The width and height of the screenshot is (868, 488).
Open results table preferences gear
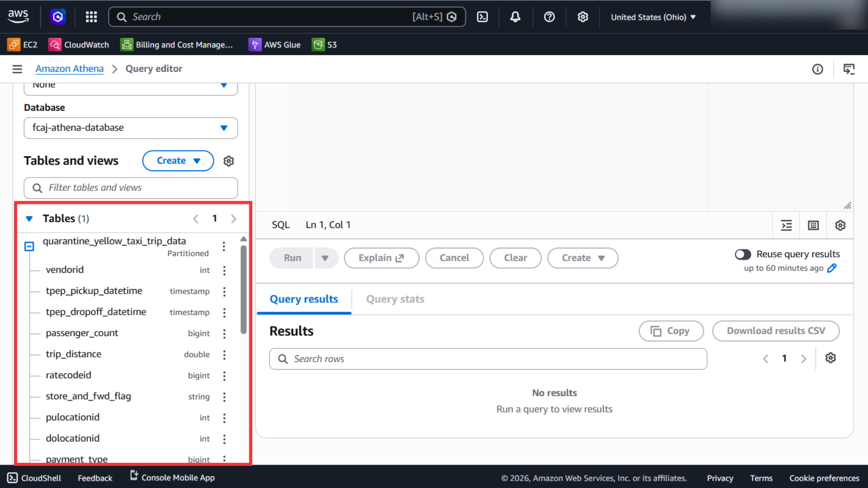point(830,358)
